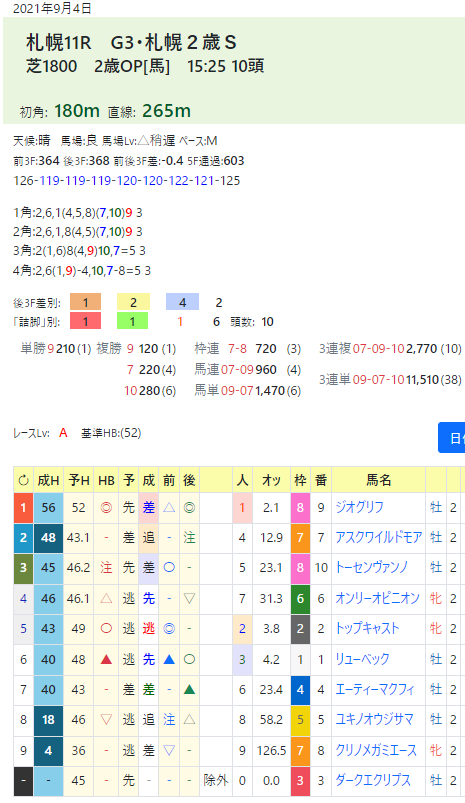The image size is (465, 803).
Task: Open horse link ジオグリフ
Action: [x=359, y=507]
